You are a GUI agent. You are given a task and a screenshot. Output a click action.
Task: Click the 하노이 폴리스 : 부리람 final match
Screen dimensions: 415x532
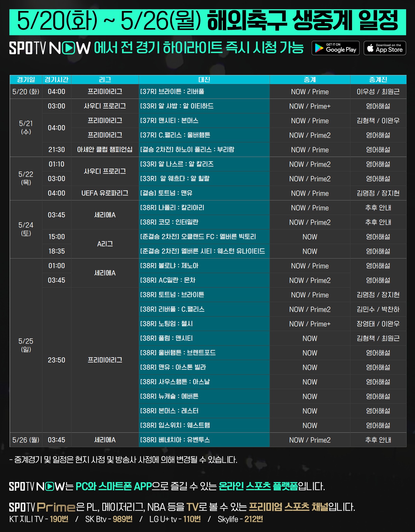point(187,149)
